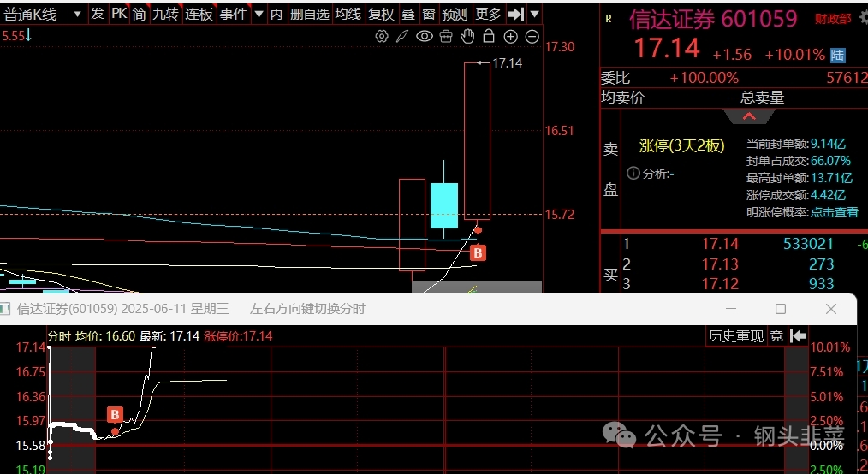Image resolution: width=868 pixels, height=474 pixels.
Task: Select the hand pan tool
Action: click(x=467, y=37)
